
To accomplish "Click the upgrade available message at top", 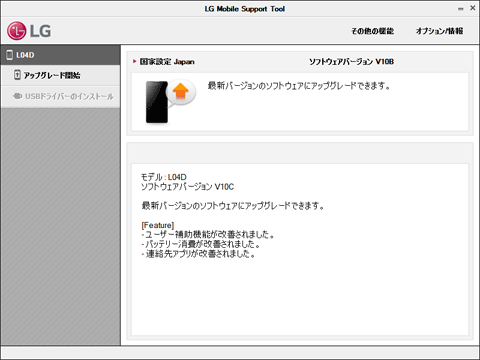I will 299,86.
